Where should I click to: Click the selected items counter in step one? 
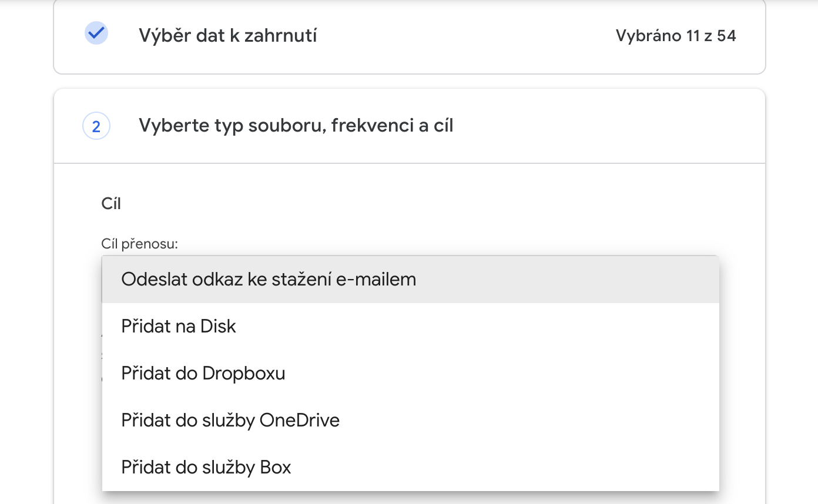tap(676, 36)
